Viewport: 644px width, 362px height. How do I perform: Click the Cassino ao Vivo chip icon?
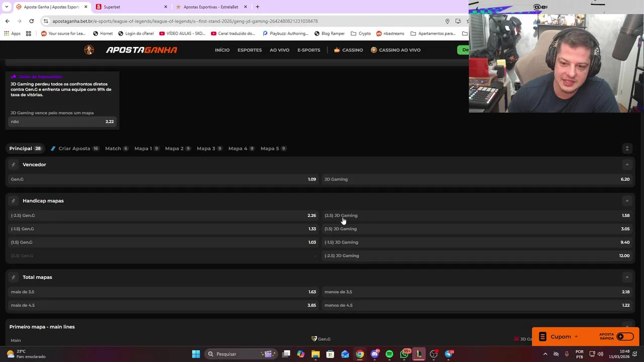374,50
